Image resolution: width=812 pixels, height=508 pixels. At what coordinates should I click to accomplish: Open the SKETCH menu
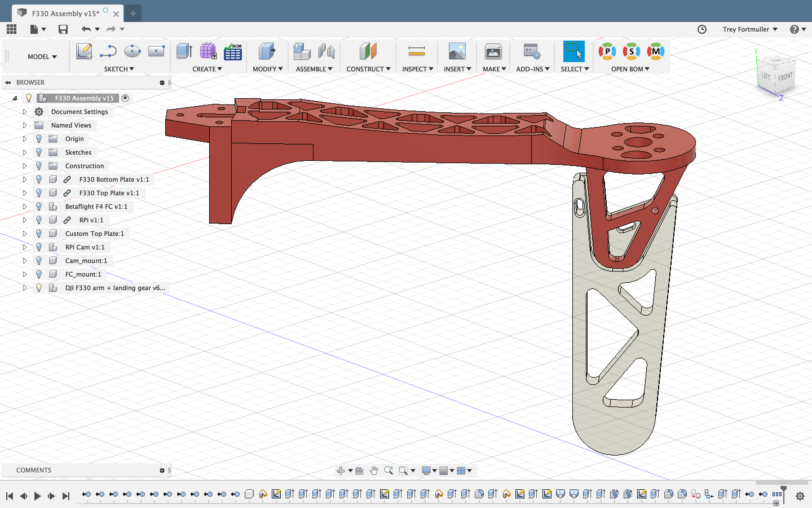(x=119, y=69)
